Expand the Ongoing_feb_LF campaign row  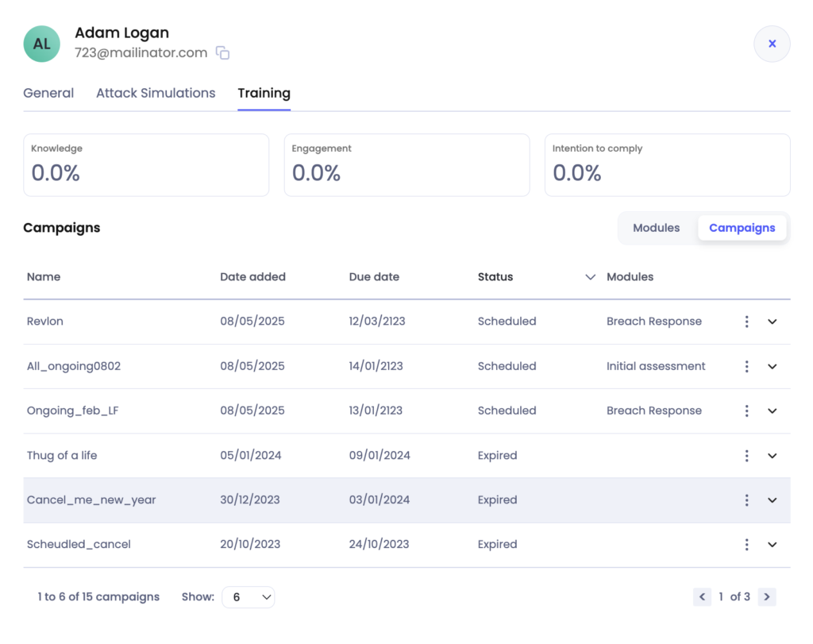click(773, 411)
